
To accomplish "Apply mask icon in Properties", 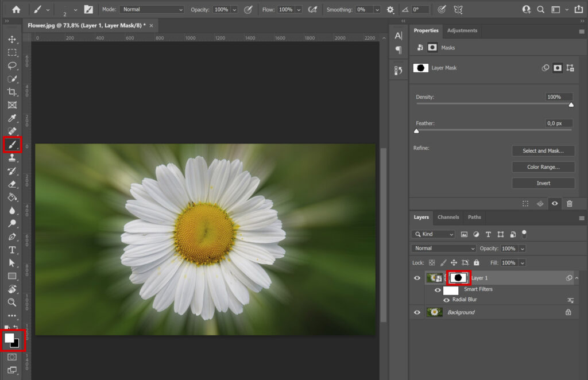I will coord(540,204).
